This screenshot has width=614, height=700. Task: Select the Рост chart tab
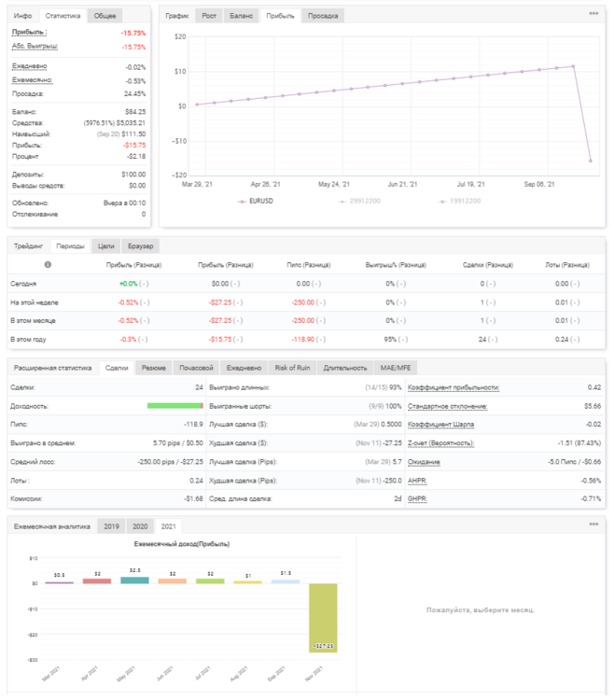tap(209, 16)
